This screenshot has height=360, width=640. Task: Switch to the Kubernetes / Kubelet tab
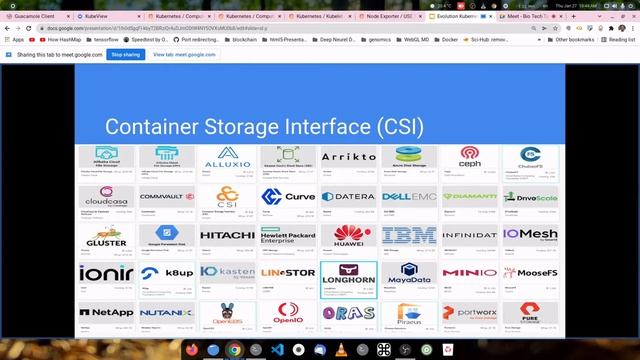tap(320, 16)
